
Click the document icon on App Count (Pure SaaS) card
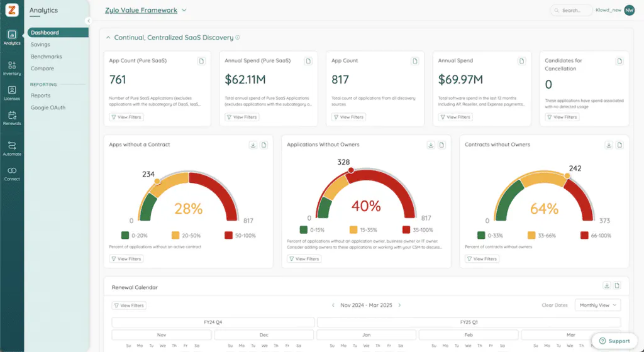[201, 61]
